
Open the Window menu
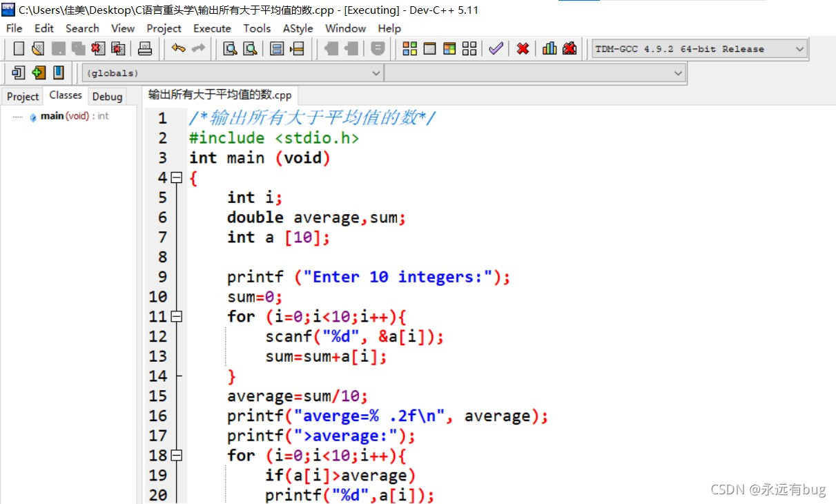pyautogui.click(x=345, y=28)
